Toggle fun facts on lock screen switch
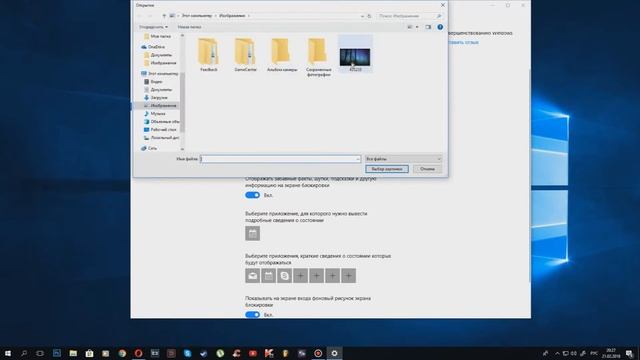640x360 pixels. click(x=252, y=195)
